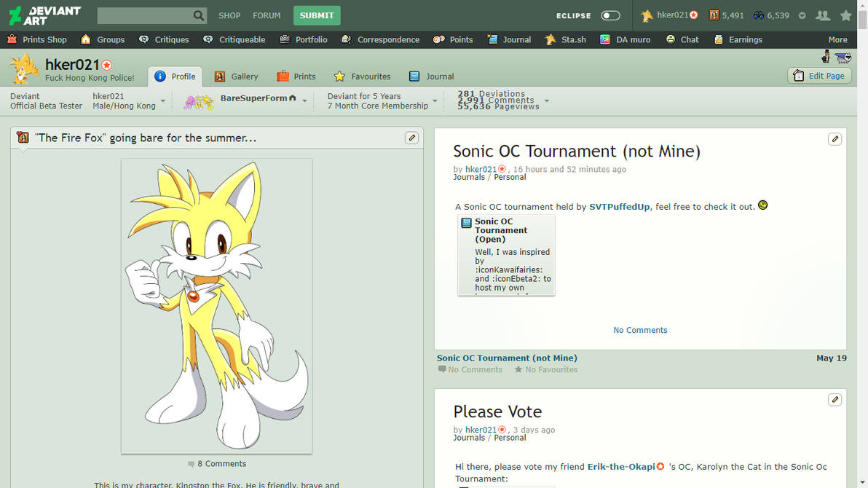
Task: Open Critiques in toolbar
Action: [x=164, y=39]
